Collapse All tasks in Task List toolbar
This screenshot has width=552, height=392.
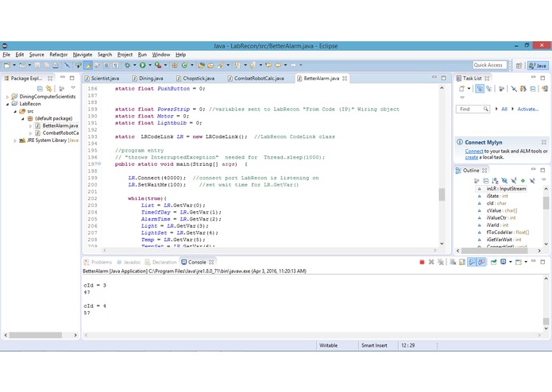point(533,89)
